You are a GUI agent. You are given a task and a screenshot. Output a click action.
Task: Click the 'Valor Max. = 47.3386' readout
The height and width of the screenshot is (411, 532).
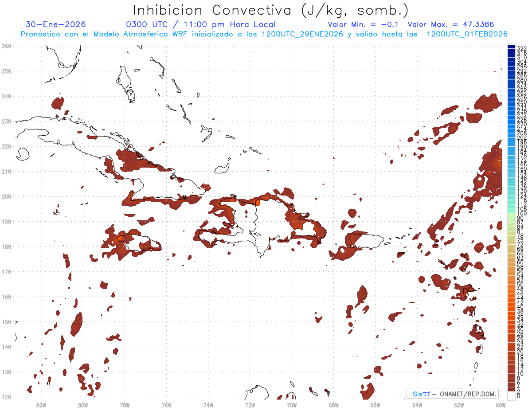click(451, 24)
